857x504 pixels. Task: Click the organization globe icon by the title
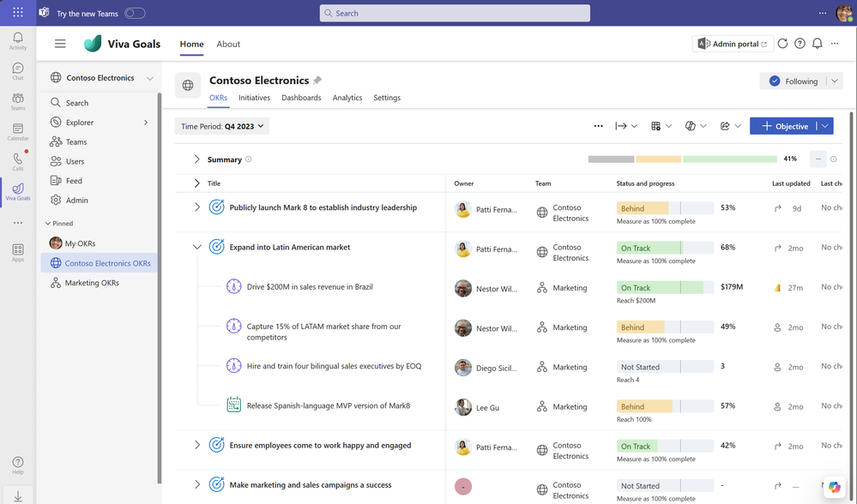(x=188, y=85)
